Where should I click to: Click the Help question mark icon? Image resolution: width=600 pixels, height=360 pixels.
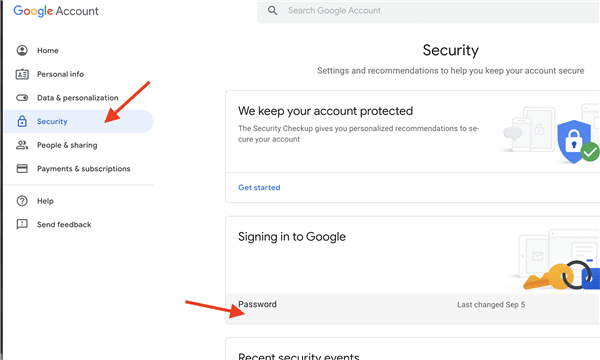click(x=22, y=201)
